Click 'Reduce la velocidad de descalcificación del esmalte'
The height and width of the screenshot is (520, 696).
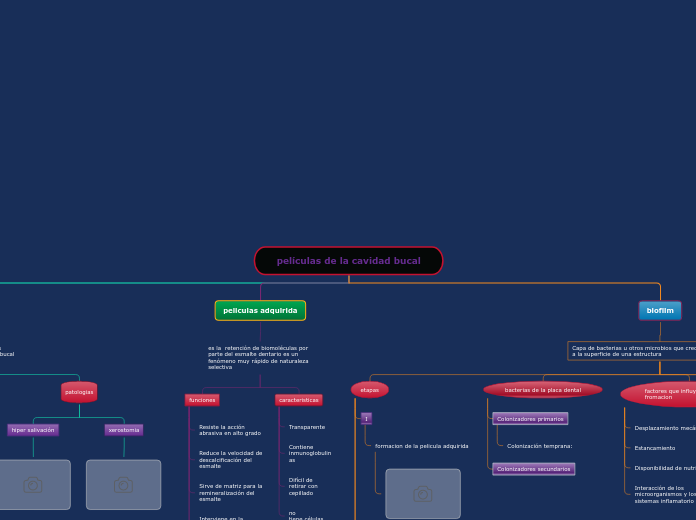point(230,460)
